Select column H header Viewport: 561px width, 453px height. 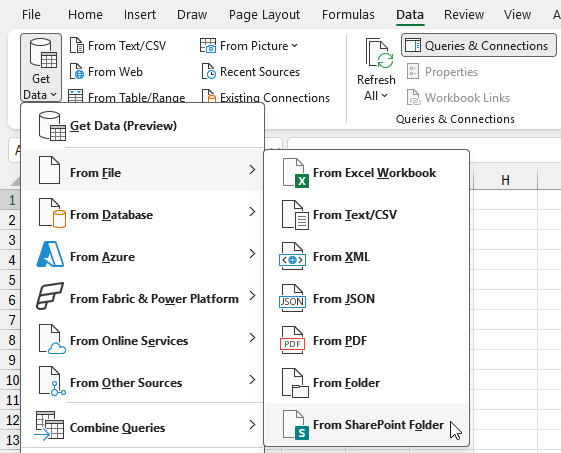point(505,180)
